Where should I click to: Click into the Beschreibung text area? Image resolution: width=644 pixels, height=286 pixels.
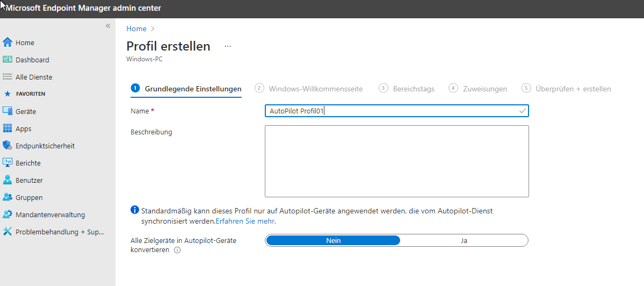(x=397, y=161)
